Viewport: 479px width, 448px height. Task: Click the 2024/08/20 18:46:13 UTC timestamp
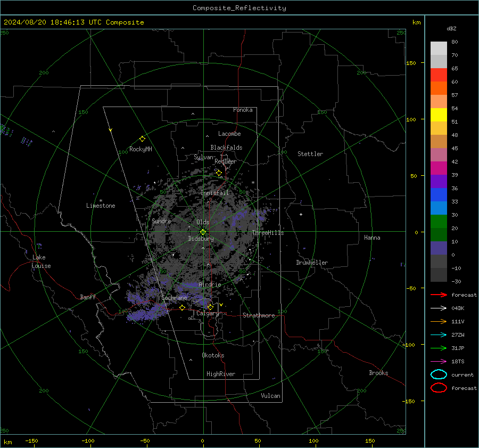(x=73, y=22)
